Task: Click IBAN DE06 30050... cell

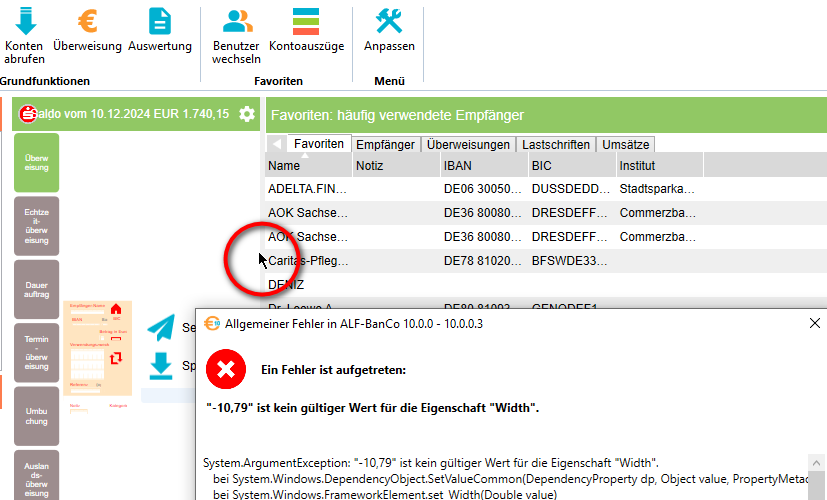Action: [483, 189]
